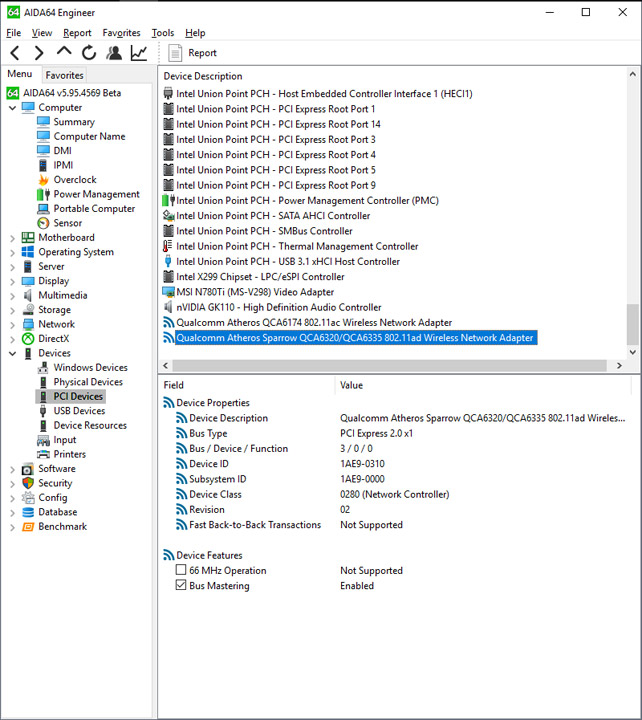Go back with the left arrow toolbar icon
Viewport: 642px width, 720px height.
click(15, 53)
